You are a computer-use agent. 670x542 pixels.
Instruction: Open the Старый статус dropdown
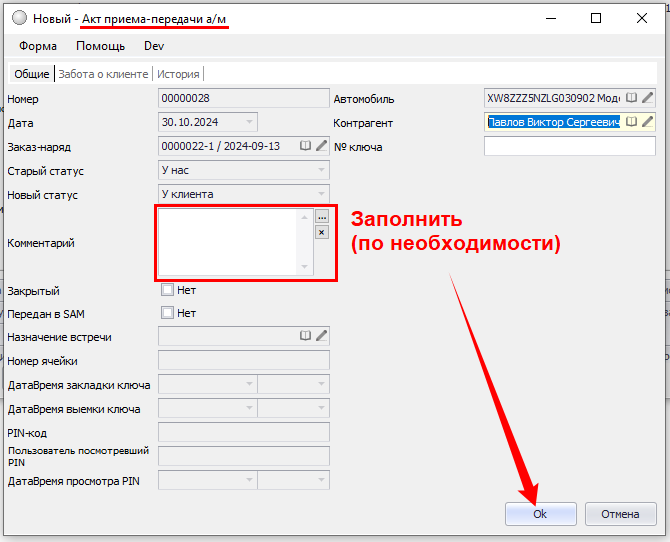(320, 171)
